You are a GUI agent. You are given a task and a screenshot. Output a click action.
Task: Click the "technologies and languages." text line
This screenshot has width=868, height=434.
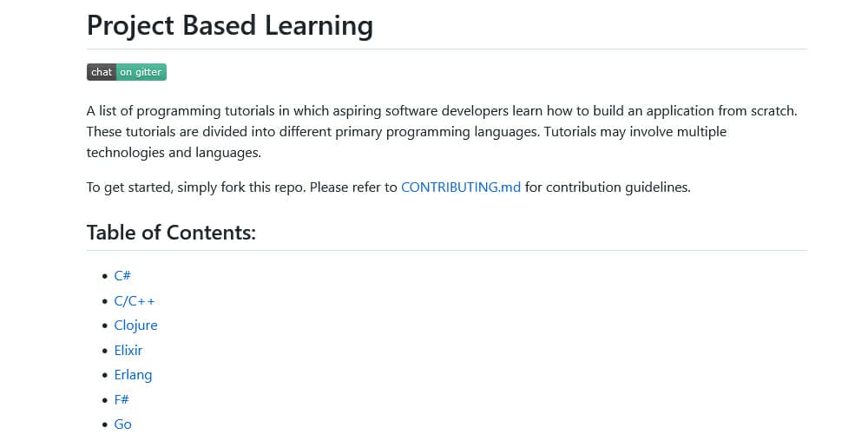pos(174,153)
